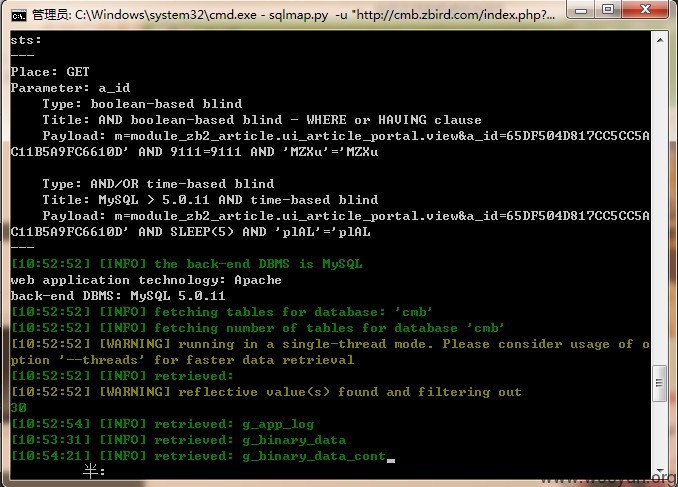The image size is (678, 487).
Task: Click 'AND boolean-based blind - WHERE or HAVING clause' title
Action: tap(290, 120)
